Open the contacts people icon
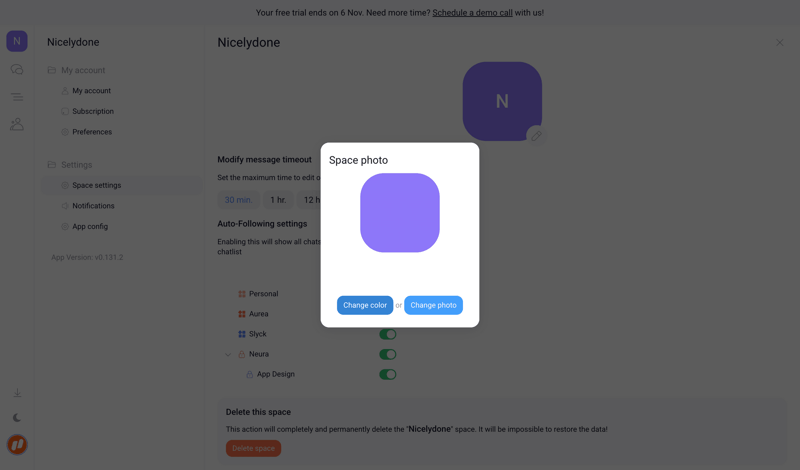The width and height of the screenshot is (800, 470). point(17,125)
